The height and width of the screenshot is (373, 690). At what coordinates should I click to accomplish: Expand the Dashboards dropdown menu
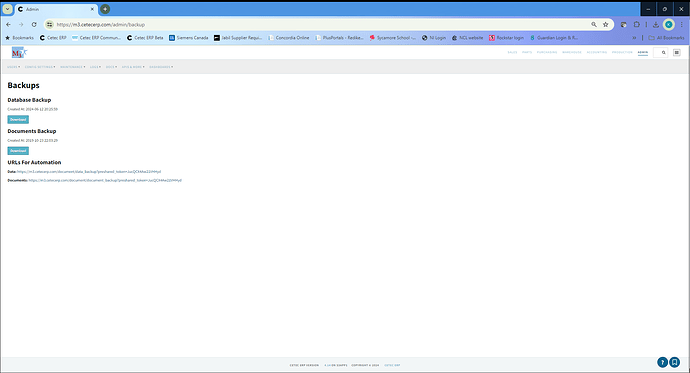tap(161, 67)
